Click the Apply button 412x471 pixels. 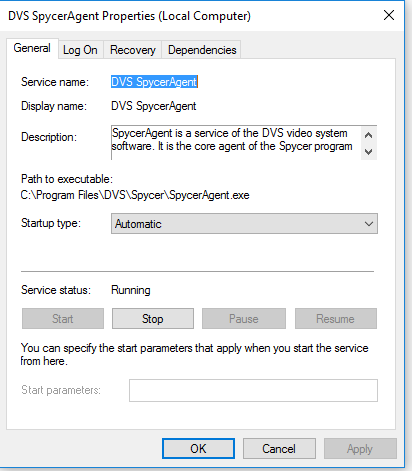(360, 449)
